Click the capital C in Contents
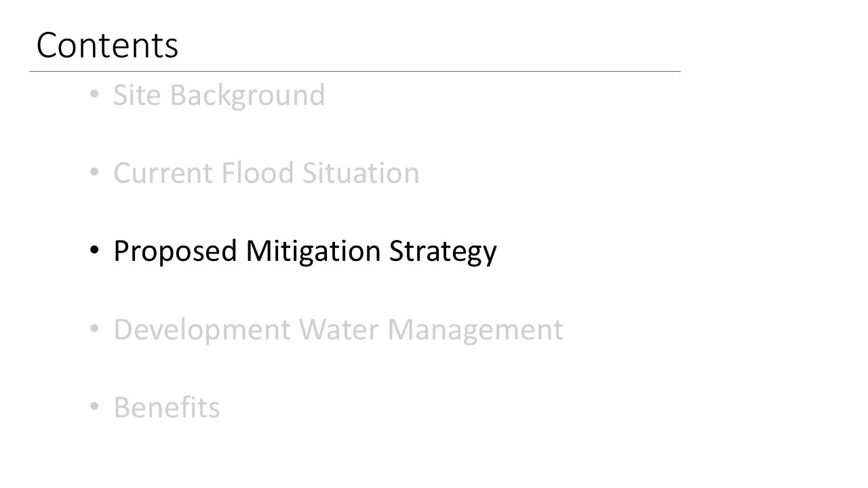 point(48,46)
